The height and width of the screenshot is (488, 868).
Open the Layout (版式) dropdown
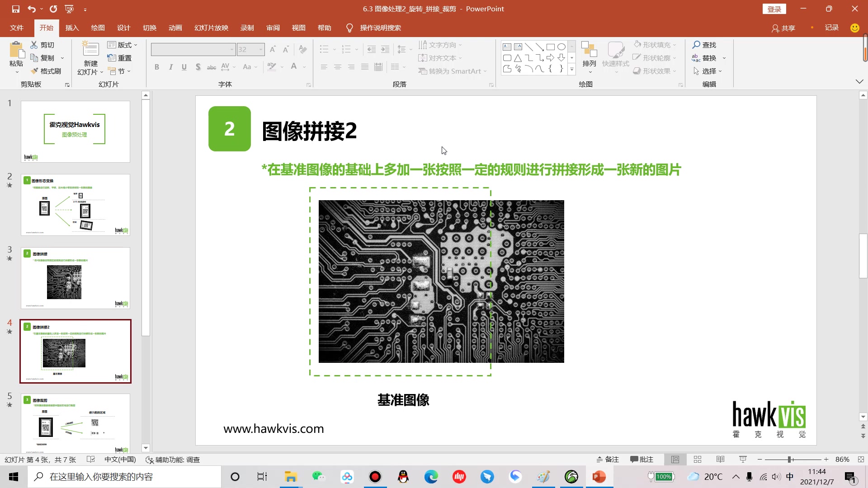(x=123, y=45)
